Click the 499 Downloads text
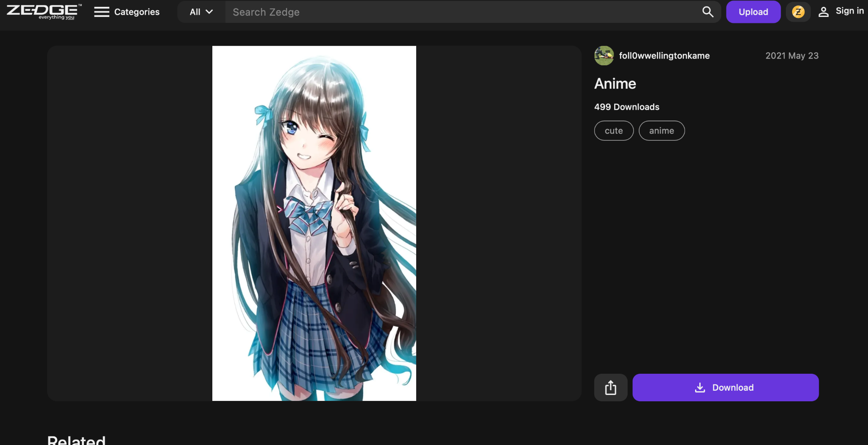The image size is (868, 445). (x=627, y=107)
